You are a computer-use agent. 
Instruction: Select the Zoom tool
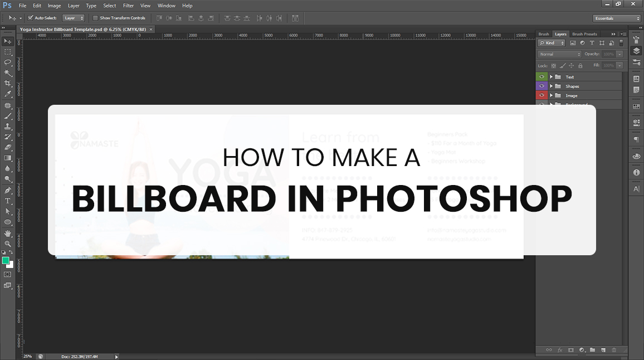tap(8, 244)
